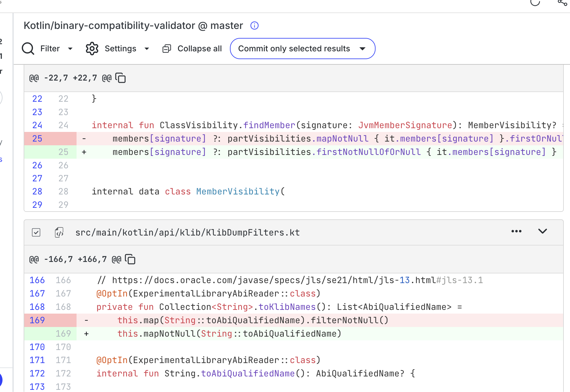The image size is (570, 392).
Task: Click removed line number 25
Action: [37, 138]
